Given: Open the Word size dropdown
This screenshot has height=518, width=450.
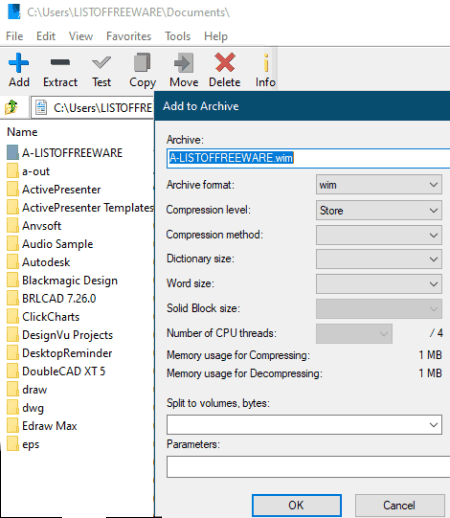Looking at the screenshot, I should click(379, 284).
